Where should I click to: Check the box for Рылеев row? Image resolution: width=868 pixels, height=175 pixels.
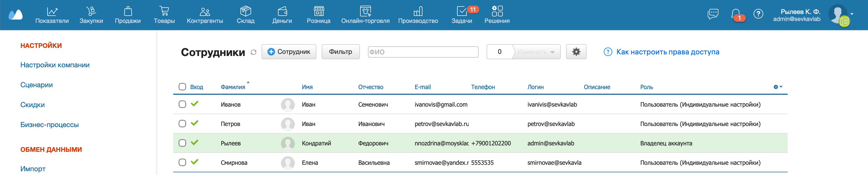(x=182, y=143)
